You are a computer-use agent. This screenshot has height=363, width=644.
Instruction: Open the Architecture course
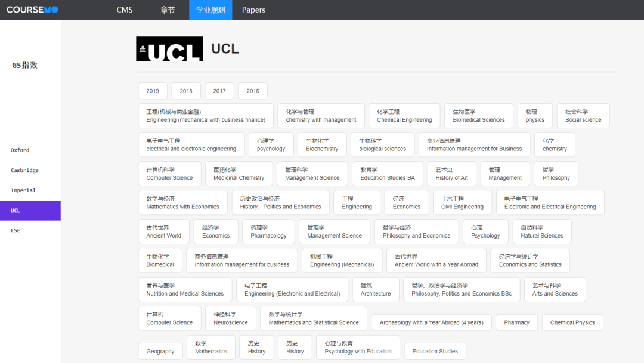pyautogui.click(x=376, y=290)
